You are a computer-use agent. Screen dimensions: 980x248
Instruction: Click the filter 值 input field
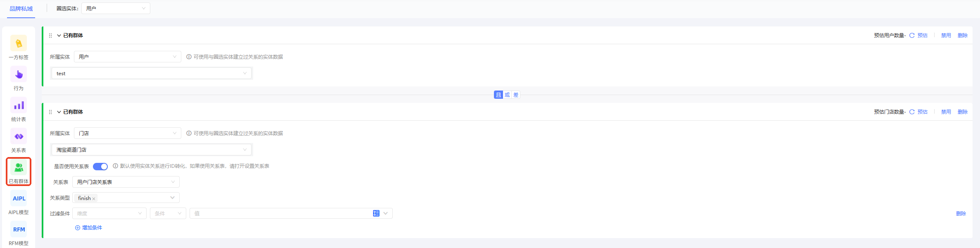281,213
